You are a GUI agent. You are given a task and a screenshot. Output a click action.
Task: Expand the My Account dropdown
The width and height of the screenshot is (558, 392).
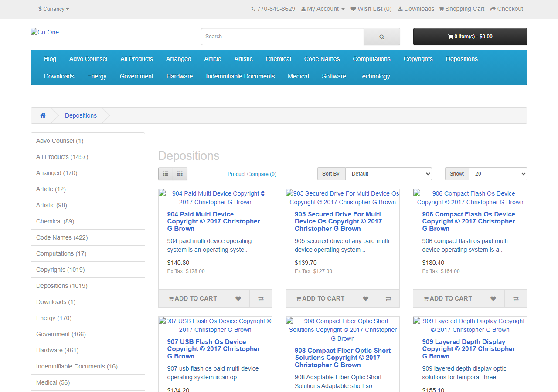click(323, 9)
